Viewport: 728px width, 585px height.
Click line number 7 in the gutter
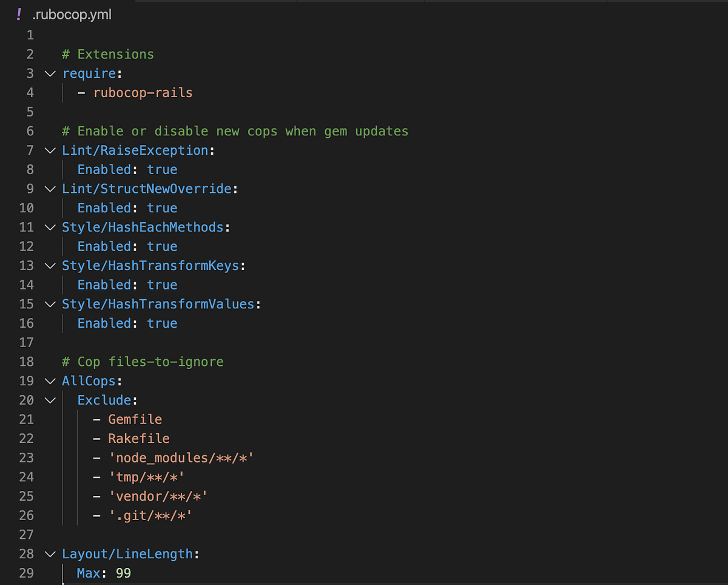pyautogui.click(x=29, y=150)
